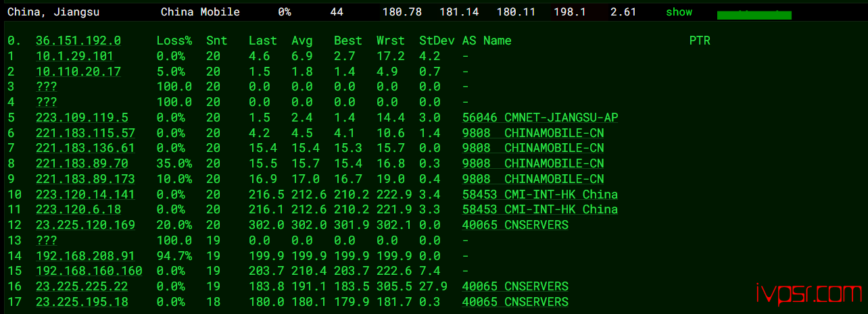Select the 'China Mobile' provider text
The image size is (868, 314).
pyautogui.click(x=200, y=12)
